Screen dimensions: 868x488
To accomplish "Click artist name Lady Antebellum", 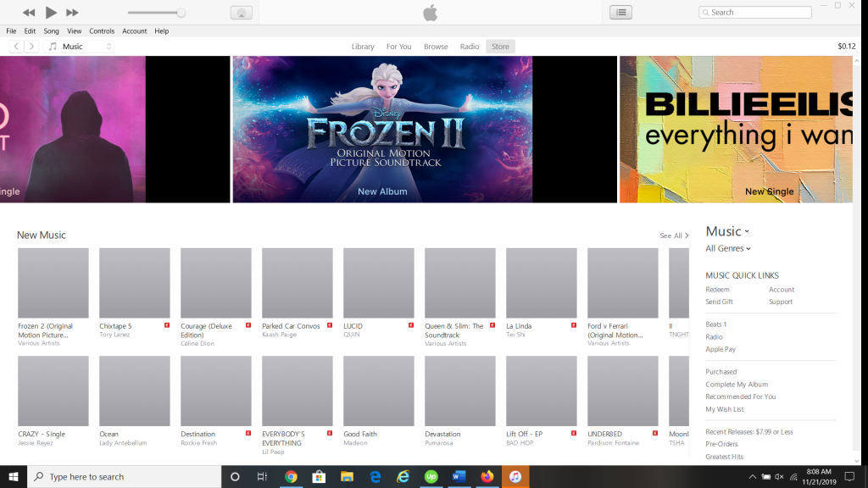I will coord(123,442).
